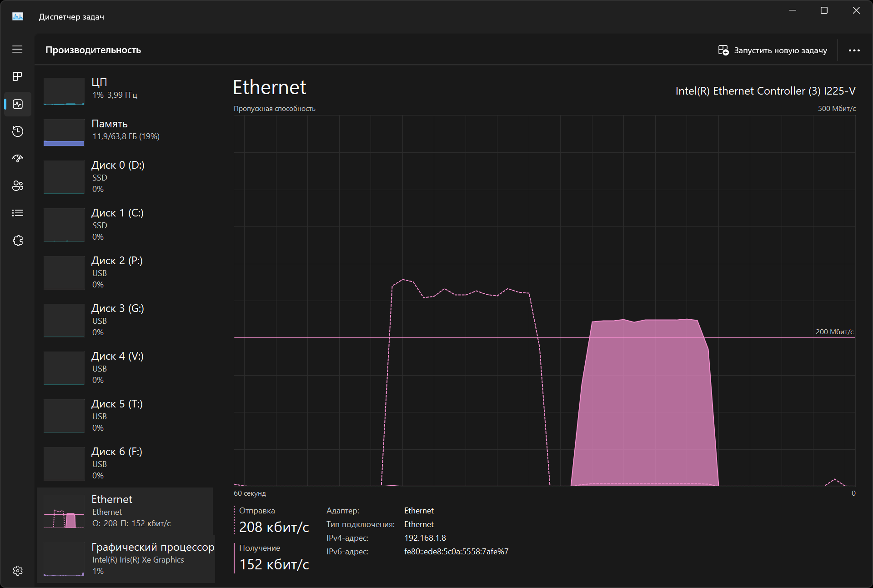Open the Users page icon
873x588 pixels.
17,186
